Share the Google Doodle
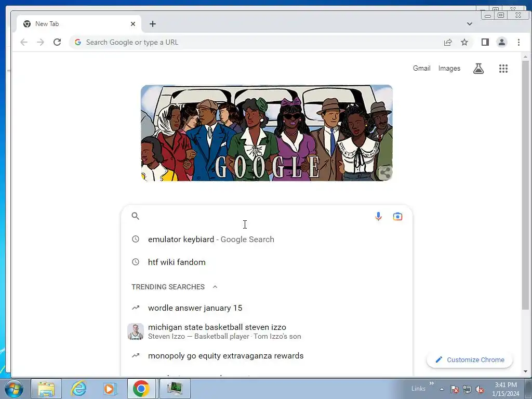532x399 pixels. click(385, 172)
